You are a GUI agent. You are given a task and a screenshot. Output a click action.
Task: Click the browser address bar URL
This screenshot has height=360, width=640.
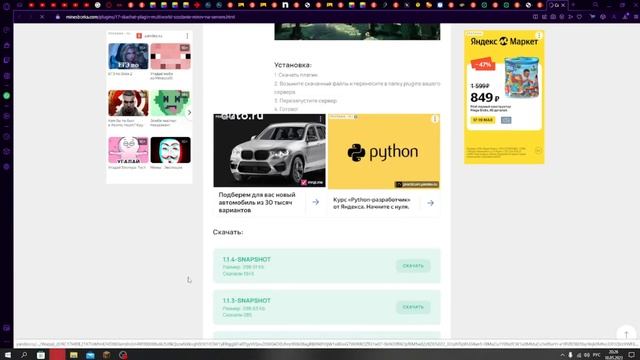click(x=150, y=17)
